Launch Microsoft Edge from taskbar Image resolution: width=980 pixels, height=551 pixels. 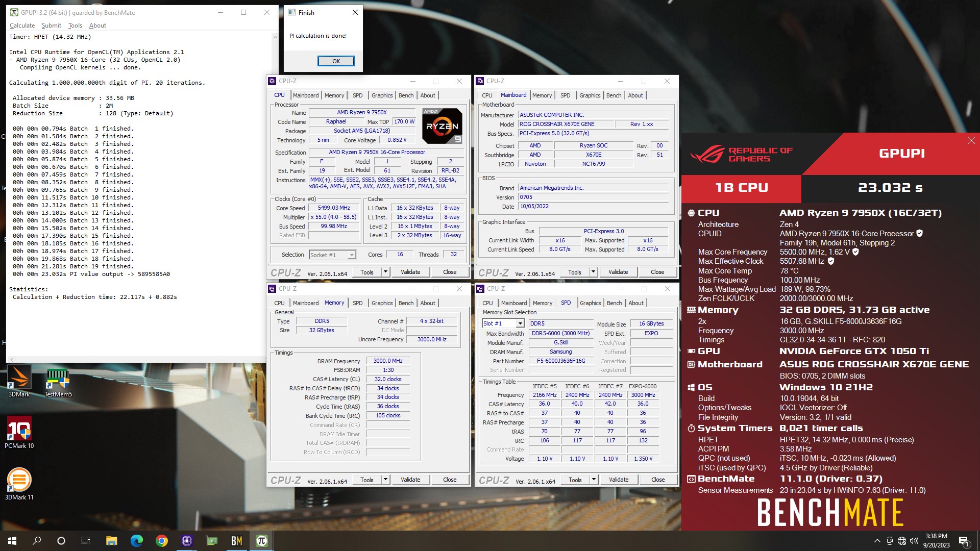coord(136,541)
